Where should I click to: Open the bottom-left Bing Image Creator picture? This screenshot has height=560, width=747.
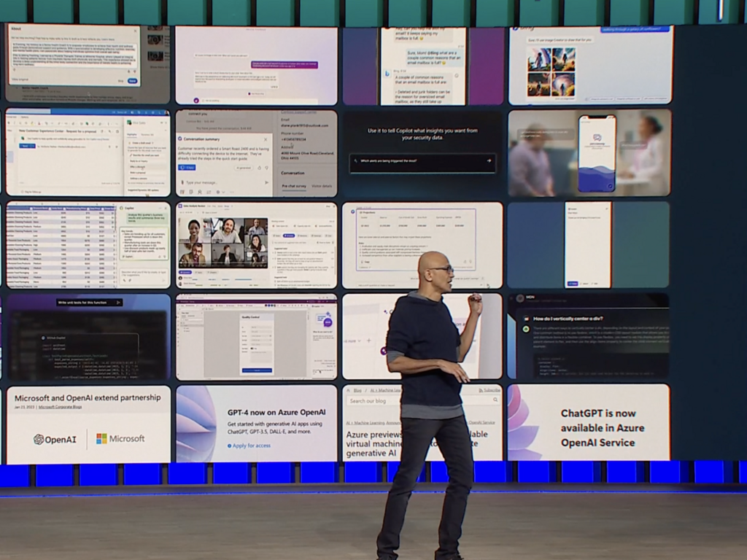[x=539, y=85]
